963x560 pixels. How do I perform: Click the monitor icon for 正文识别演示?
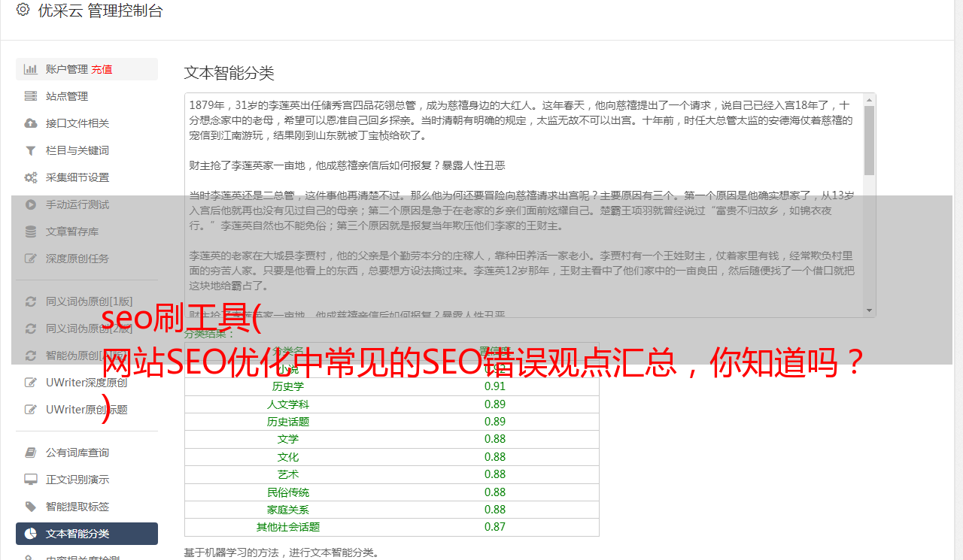[31, 480]
